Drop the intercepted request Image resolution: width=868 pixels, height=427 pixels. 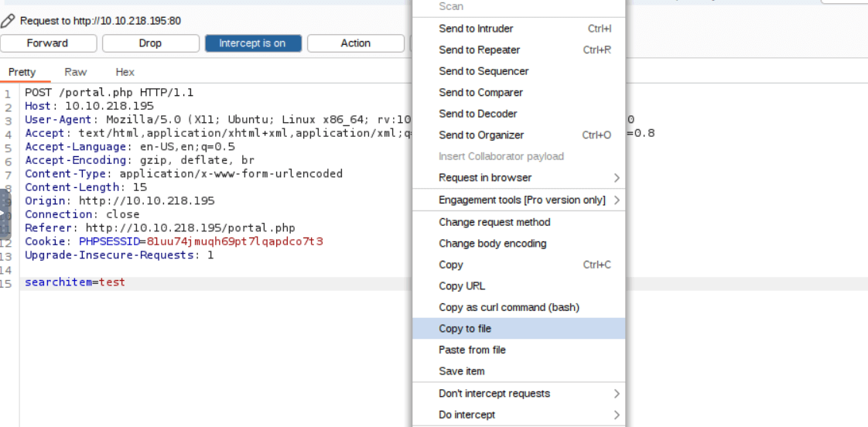click(150, 43)
